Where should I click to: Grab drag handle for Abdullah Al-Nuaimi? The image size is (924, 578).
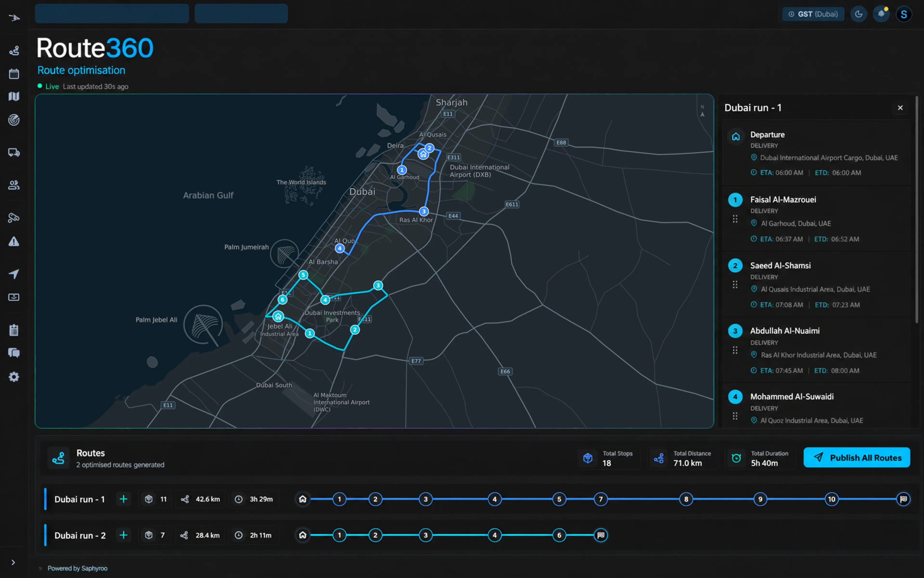coord(735,350)
